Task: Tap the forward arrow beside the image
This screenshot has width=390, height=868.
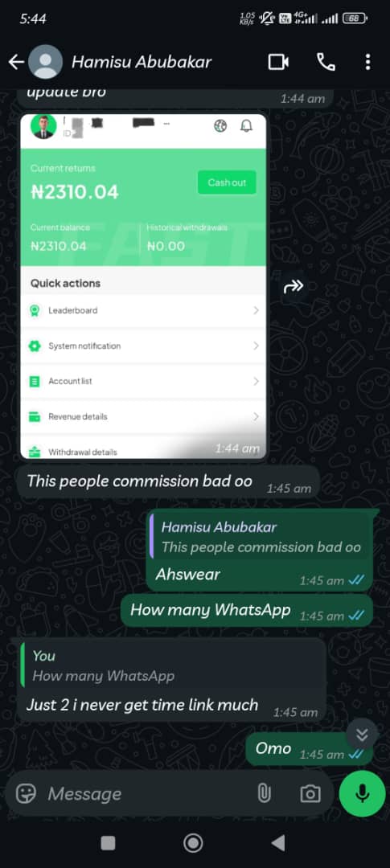Action: click(294, 285)
